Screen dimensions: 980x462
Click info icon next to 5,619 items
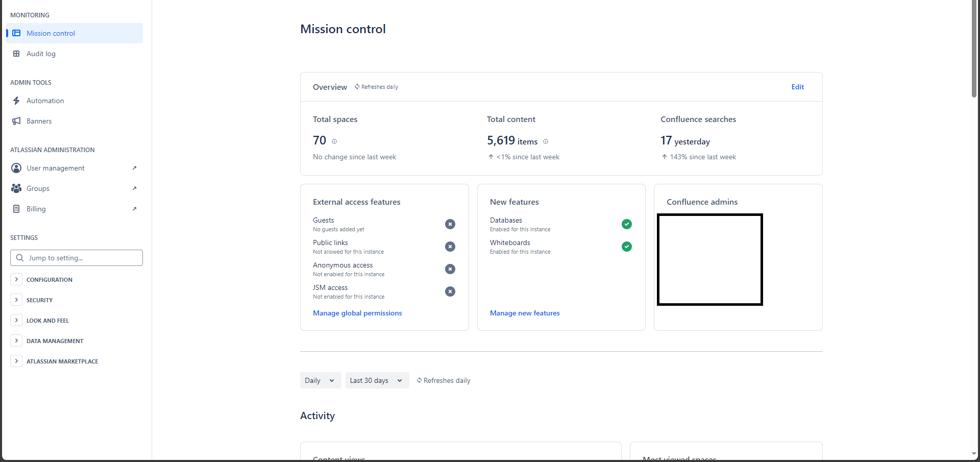pos(546,141)
